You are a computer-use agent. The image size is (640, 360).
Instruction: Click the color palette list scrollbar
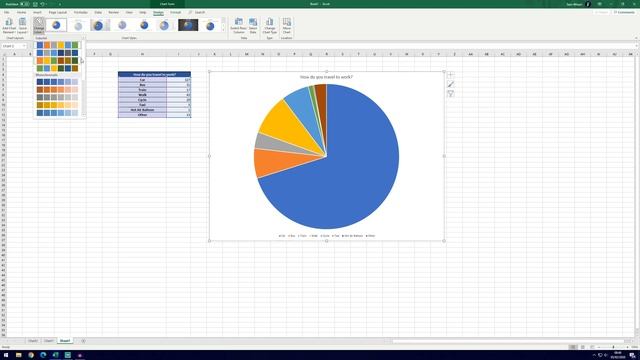coord(84,77)
